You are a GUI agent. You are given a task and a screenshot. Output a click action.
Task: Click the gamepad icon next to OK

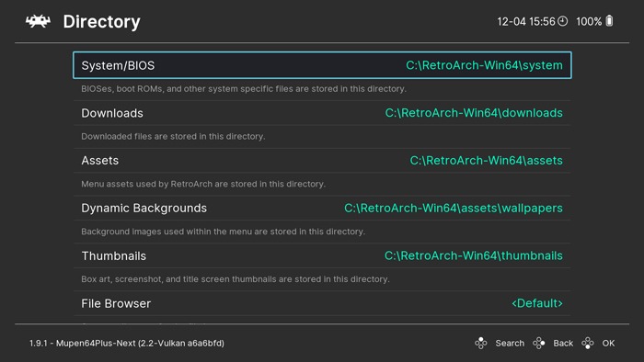pyautogui.click(x=588, y=343)
